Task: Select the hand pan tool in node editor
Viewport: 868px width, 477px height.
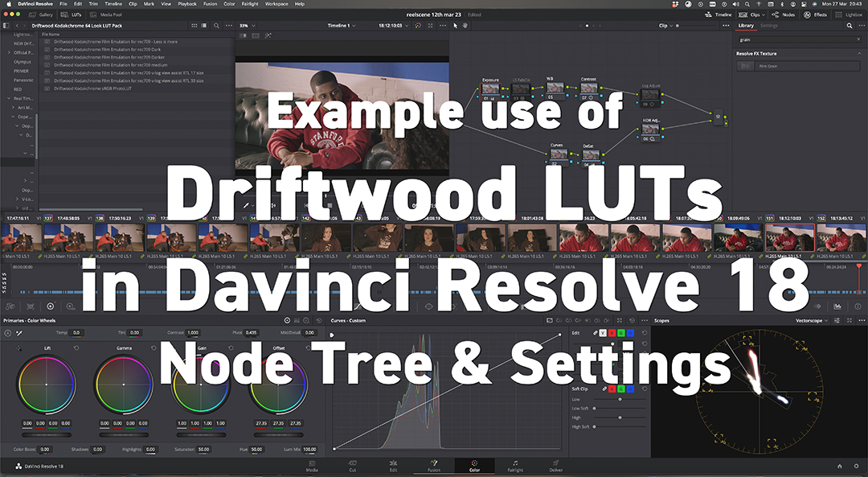Action: [465, 26]
